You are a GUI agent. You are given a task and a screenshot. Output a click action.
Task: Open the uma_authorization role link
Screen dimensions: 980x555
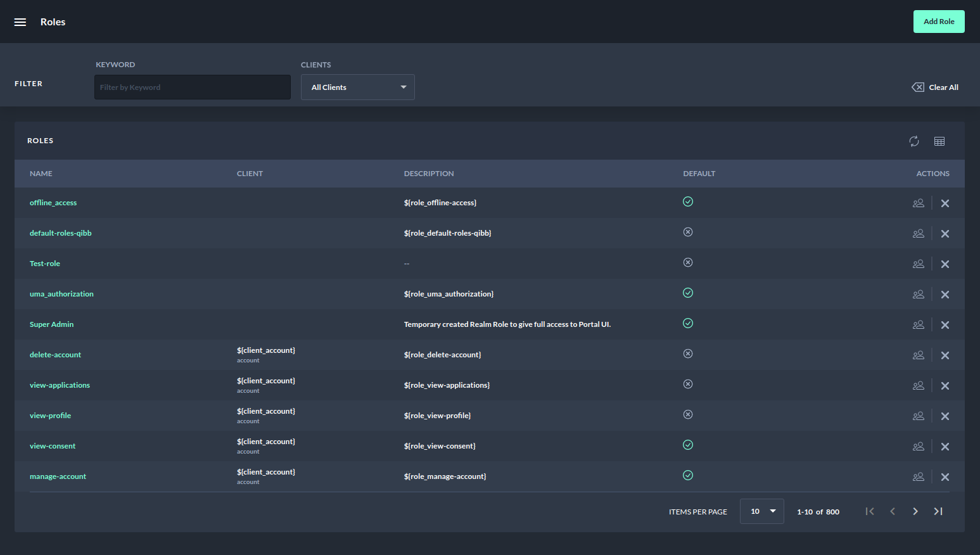(x=61, y=294)
